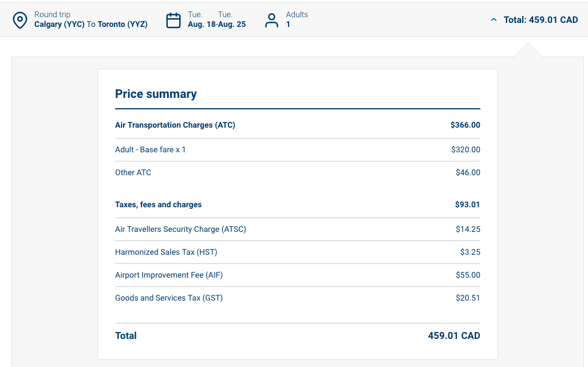Select the Taxes, fees and charges heading
The image size is (588, 367).
point(159,204)
